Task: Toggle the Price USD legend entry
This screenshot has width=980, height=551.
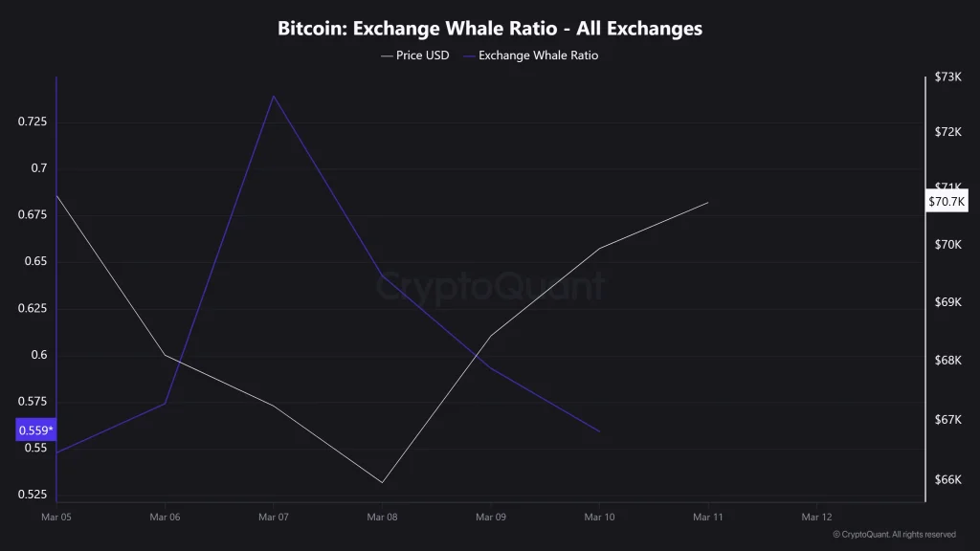Action: 415,55
